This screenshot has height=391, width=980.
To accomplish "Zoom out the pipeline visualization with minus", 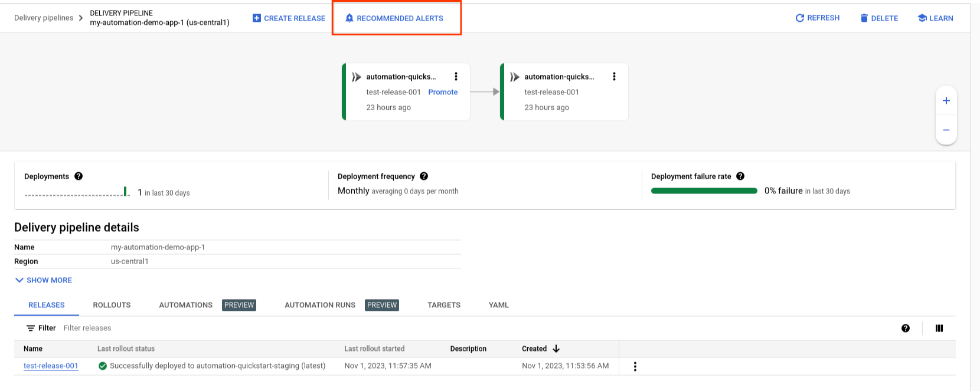I will (946, 130).
